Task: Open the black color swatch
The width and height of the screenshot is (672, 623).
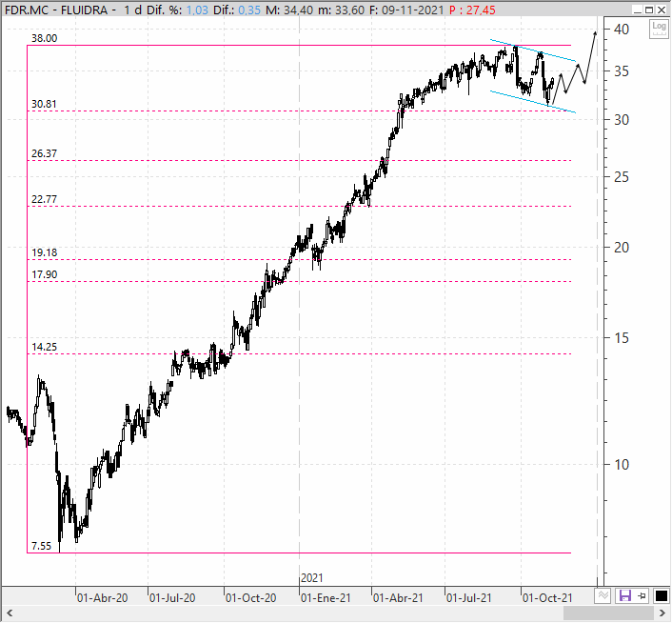Action: tap(661, 595)
